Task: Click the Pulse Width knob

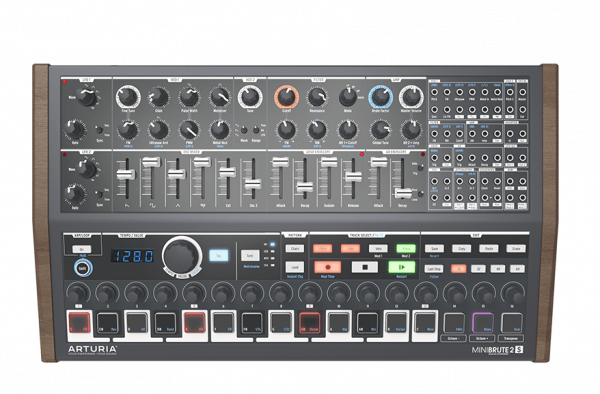Action: coord(189,97)
